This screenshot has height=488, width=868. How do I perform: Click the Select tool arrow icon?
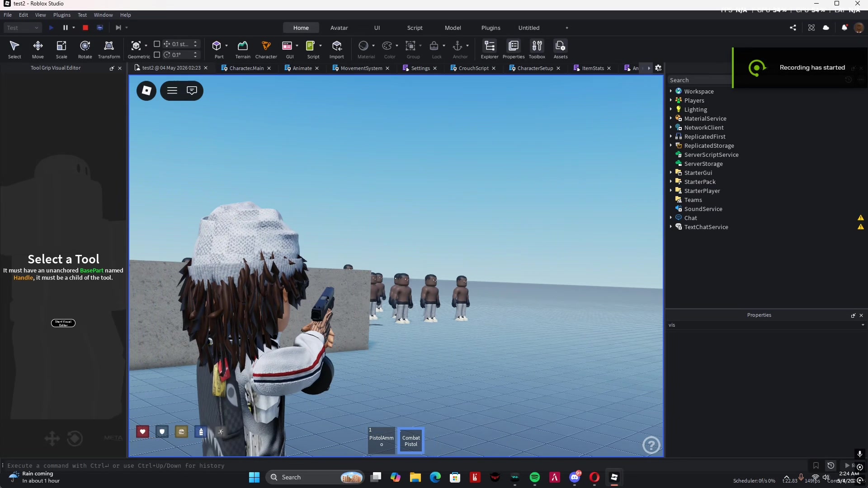point(14,46)
